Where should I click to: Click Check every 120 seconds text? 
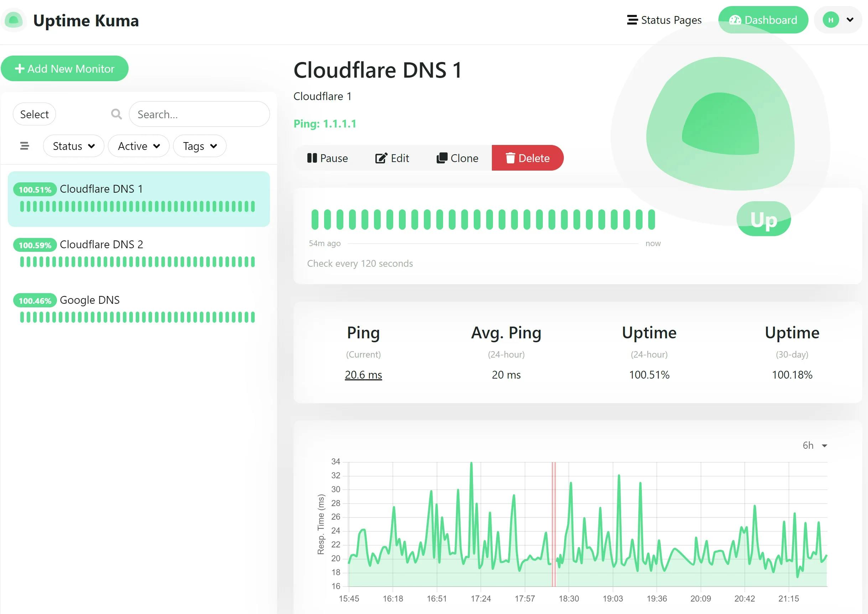pyautogui.click(x=360, y=264)
